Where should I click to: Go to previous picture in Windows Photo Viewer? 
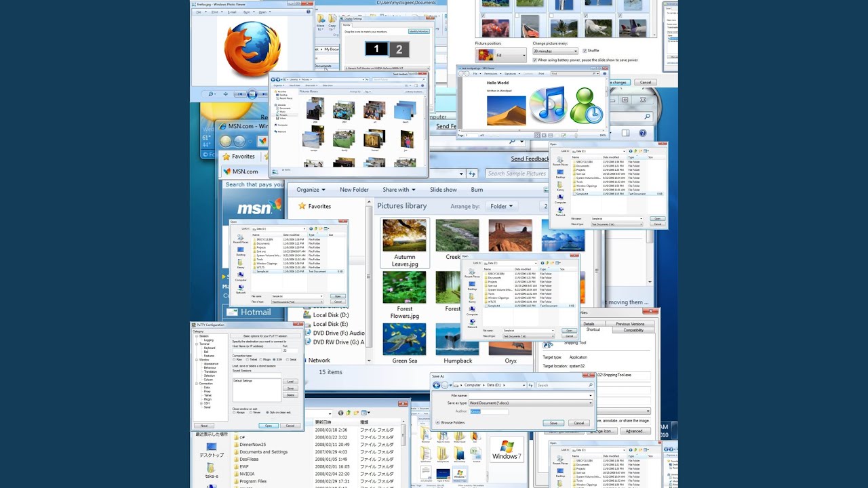coord(240,94)
